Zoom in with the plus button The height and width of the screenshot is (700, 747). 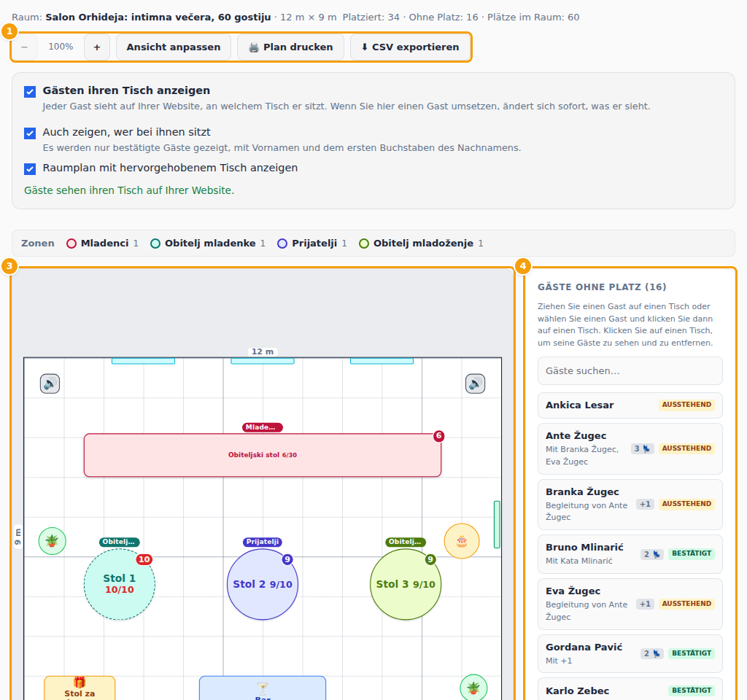[97, 47]
